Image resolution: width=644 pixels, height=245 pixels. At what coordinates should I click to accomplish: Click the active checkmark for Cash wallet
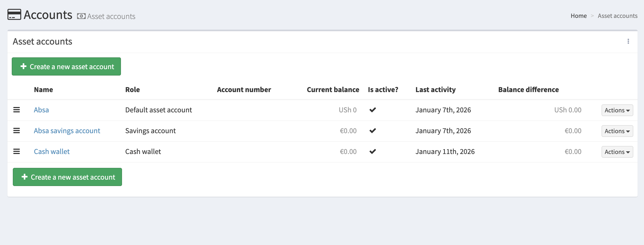click(x=373, y=151)
